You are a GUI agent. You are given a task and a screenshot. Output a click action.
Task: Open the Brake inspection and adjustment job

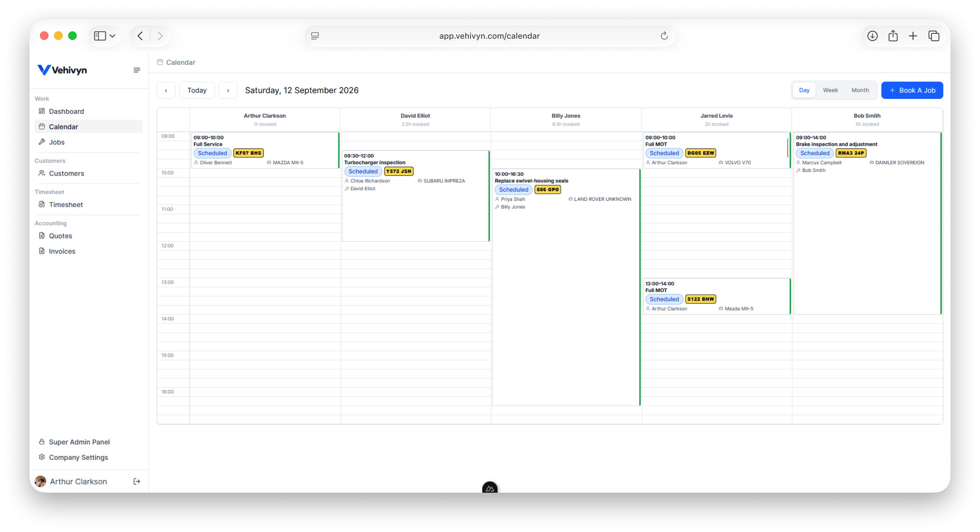[867, 223]
